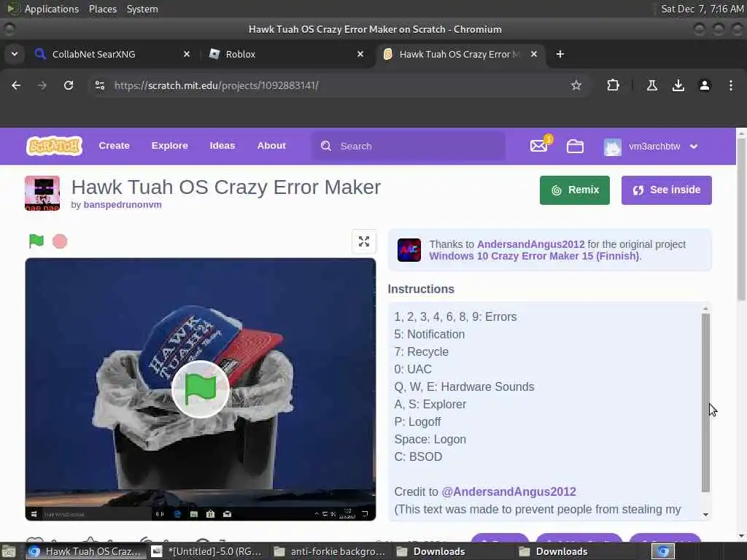The height and width of the screenshot is (560, 747).
Task: Open the Ideas menu item
Action: [x=222, y=146]
